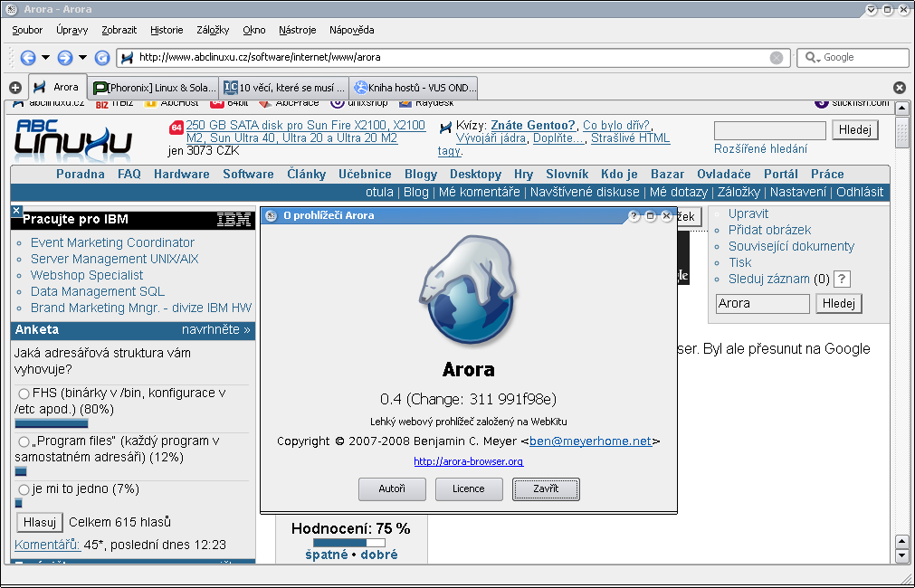Open the Nastavení link
Viewport: 915px width, 588px height.
coord(797,192)
